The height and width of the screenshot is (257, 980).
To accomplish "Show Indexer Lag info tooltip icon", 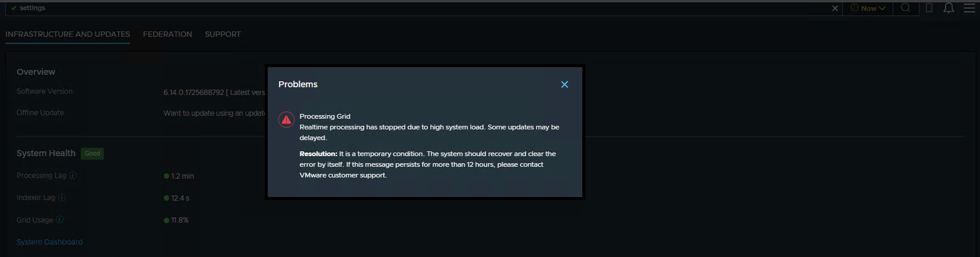I will pos(62,198).
